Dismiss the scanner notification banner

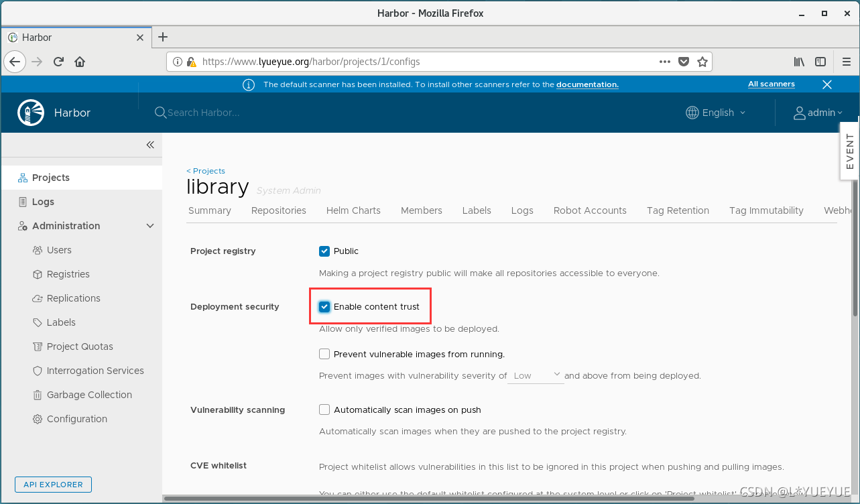827,84
